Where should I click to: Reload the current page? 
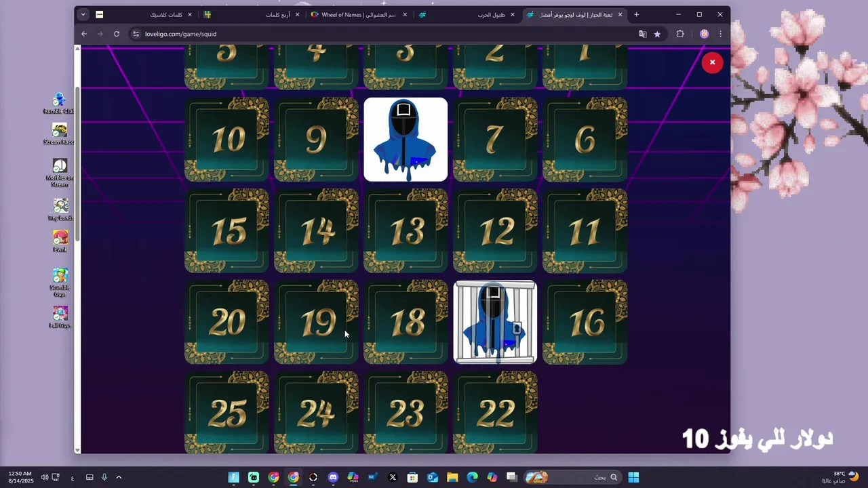tap(117, 34)
